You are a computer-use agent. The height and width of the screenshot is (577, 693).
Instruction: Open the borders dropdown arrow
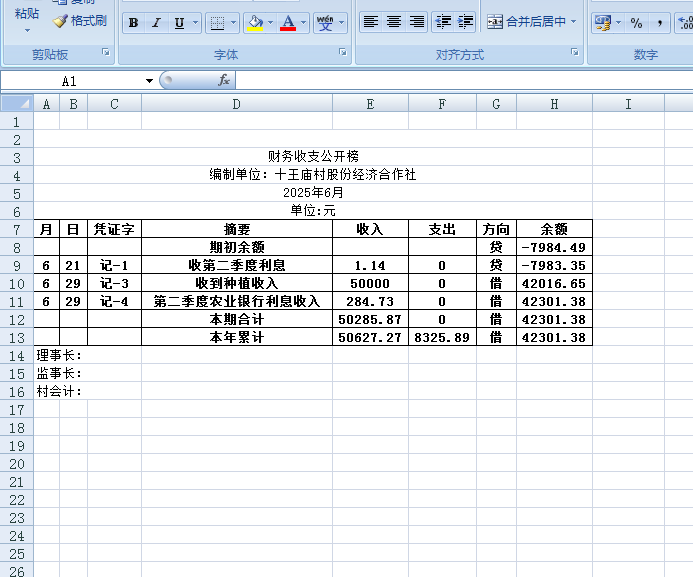[x=235, y=23]
